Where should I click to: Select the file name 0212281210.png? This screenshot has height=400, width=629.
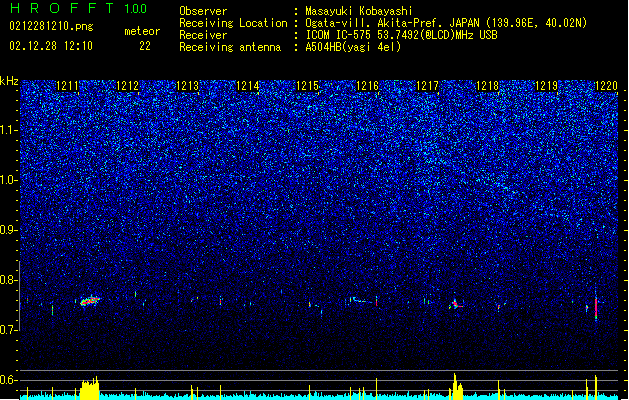coord(51,26)
